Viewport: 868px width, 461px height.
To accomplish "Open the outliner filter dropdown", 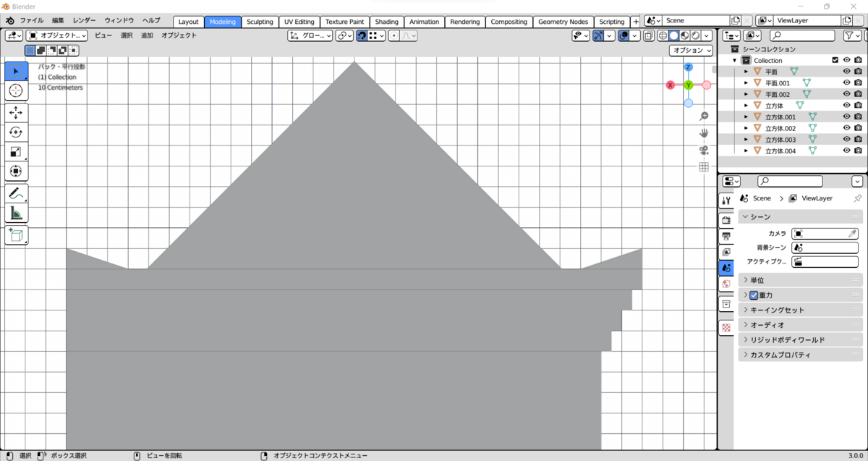I will [851, 35].
